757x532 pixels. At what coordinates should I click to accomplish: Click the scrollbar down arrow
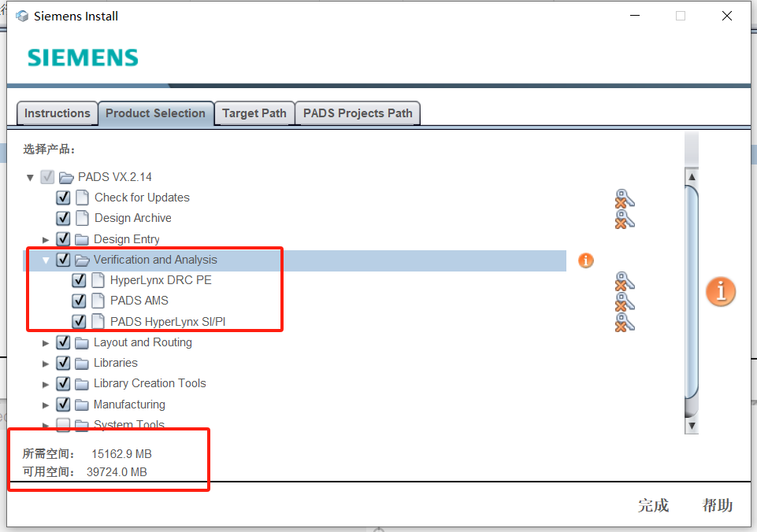[x=692, y=426]
